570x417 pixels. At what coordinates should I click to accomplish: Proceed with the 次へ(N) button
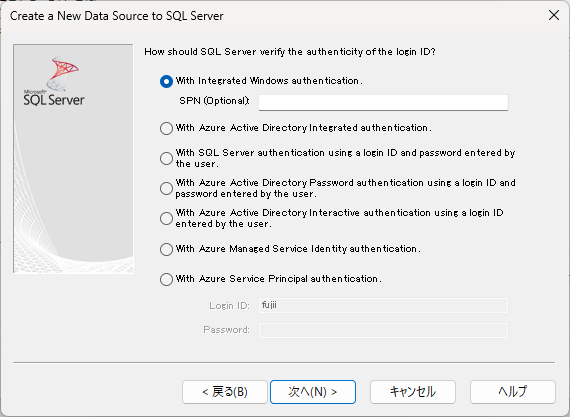tap(313, 392)
